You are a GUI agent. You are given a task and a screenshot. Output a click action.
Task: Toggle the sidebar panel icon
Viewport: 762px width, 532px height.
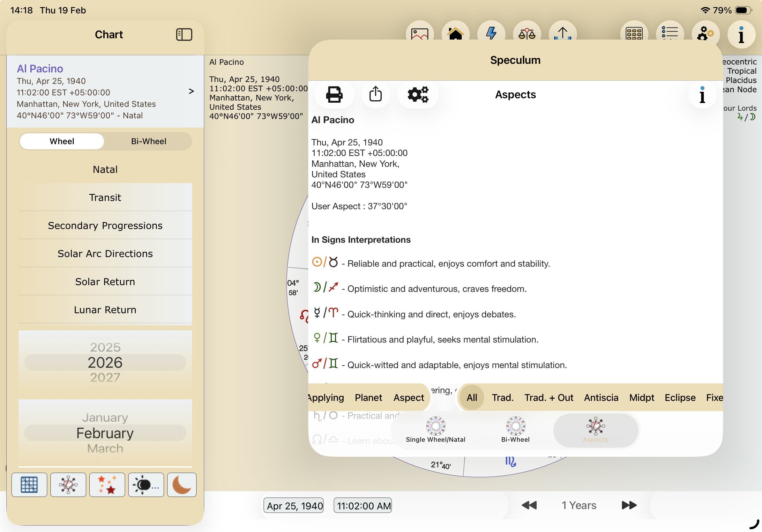(184, 34)
